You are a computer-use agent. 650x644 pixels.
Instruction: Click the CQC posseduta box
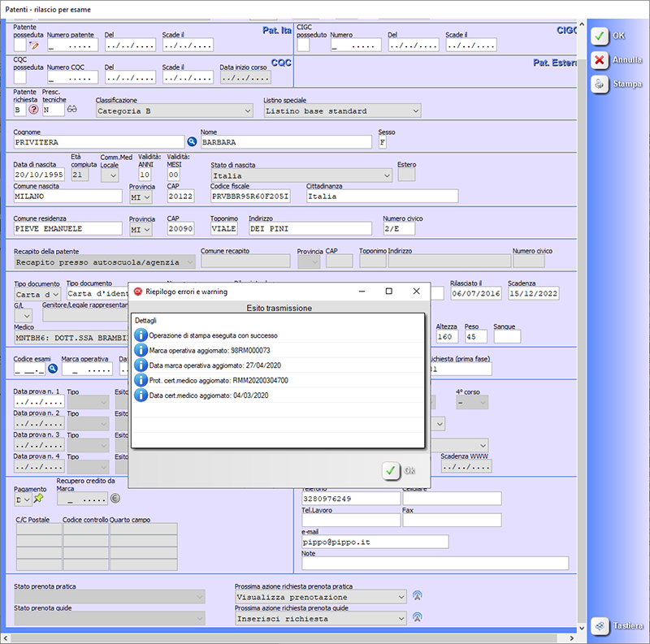[x=20, y=77]
